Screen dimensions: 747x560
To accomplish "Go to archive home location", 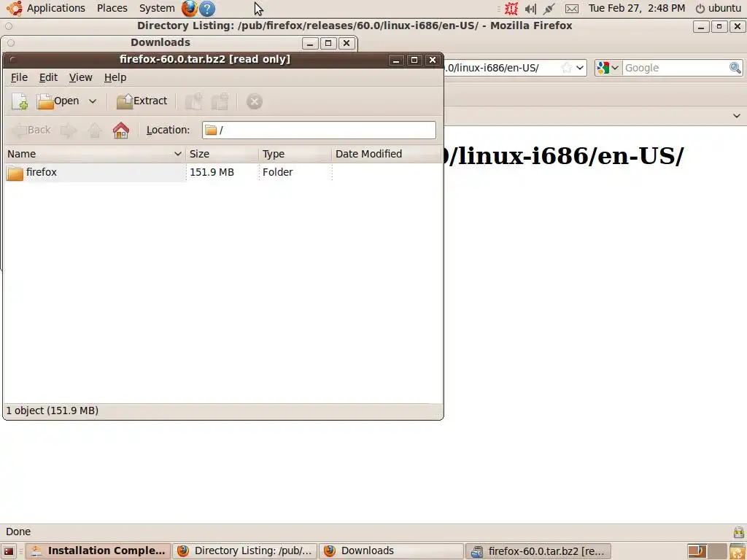I will [x=121, y=130].
